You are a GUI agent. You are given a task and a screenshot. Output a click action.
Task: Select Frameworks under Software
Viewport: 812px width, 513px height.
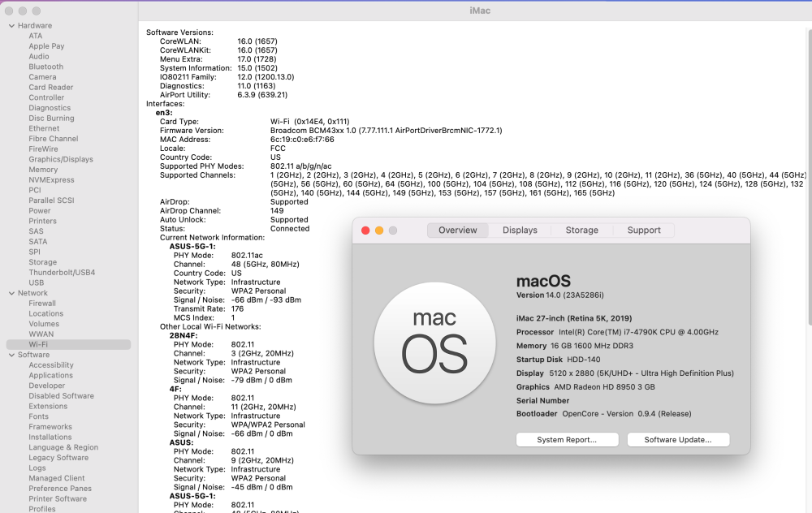click(50, 426)
